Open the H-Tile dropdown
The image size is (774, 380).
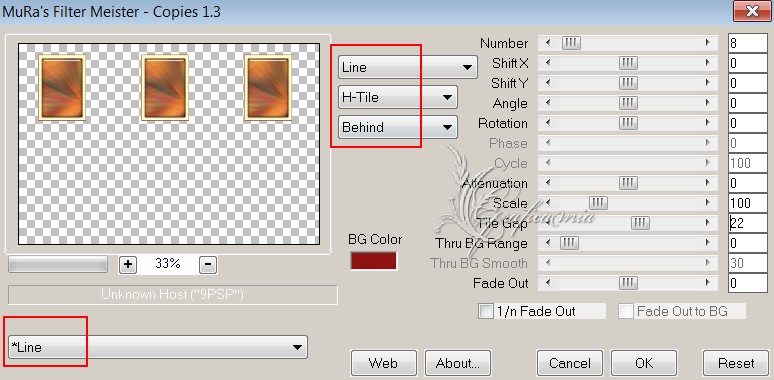(398, 97)
